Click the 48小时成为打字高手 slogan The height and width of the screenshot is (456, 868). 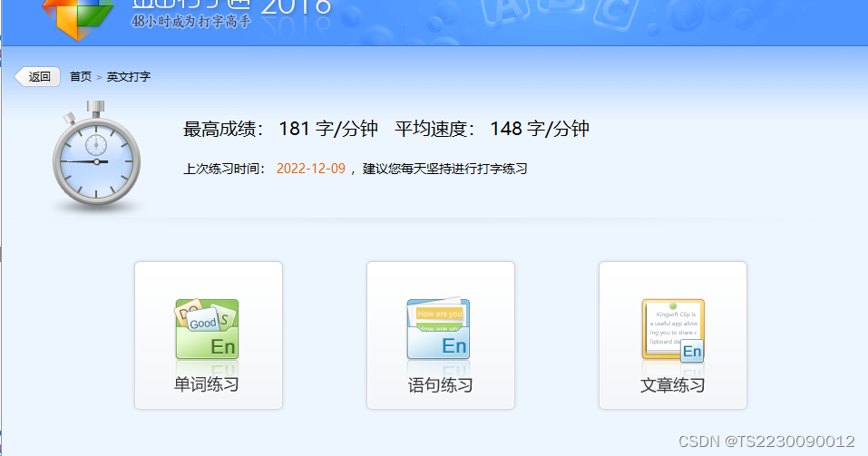pyautogui.click(x=191, y=22)
